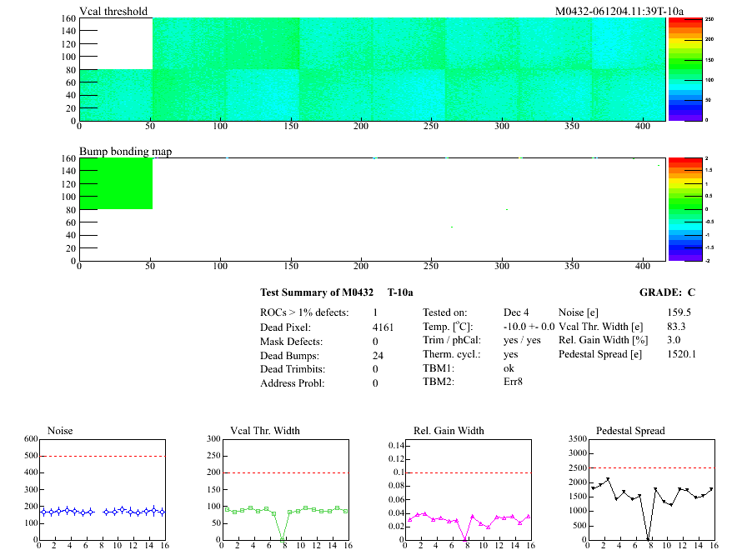Screen dimensions: 747x560
Task: Click the 'Tested on:' label
Action: 445,312
